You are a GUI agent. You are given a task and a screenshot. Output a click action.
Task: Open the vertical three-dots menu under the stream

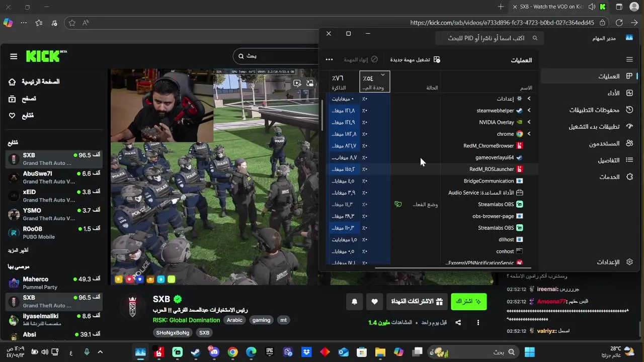[x=478, y=322]
